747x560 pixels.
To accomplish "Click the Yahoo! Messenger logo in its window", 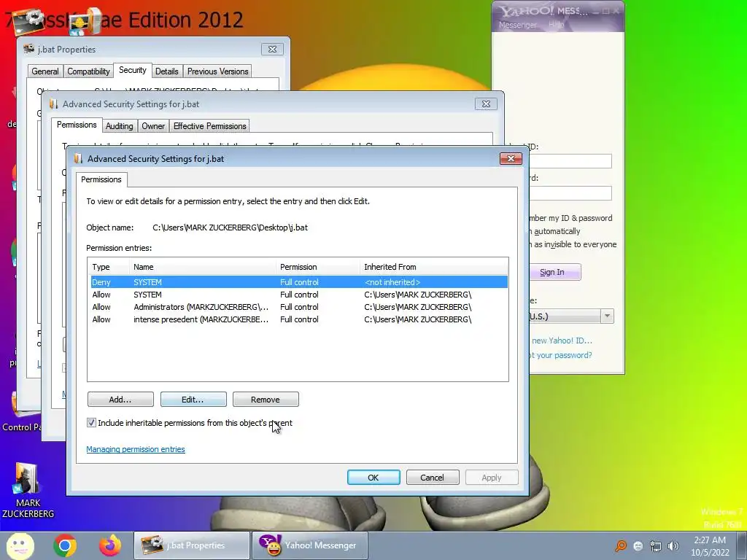I will pos(526,10).
